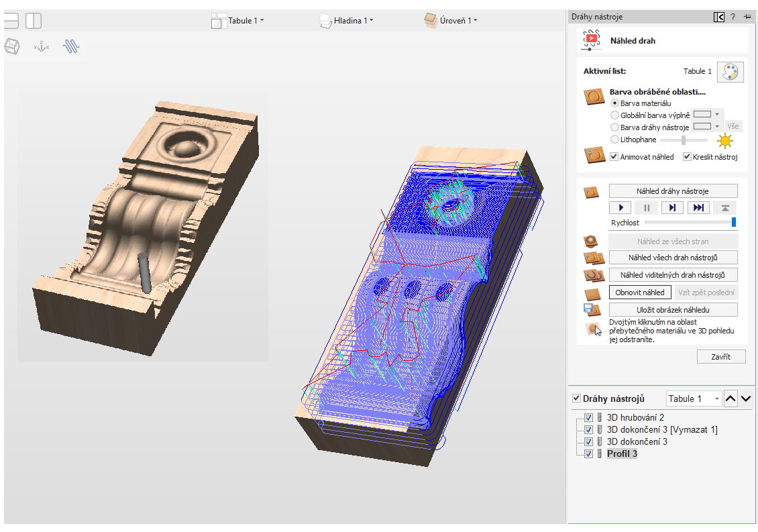Click the Obnovit náhled button
The height and width of the screenshot is (532, 758).
[640, 292]
